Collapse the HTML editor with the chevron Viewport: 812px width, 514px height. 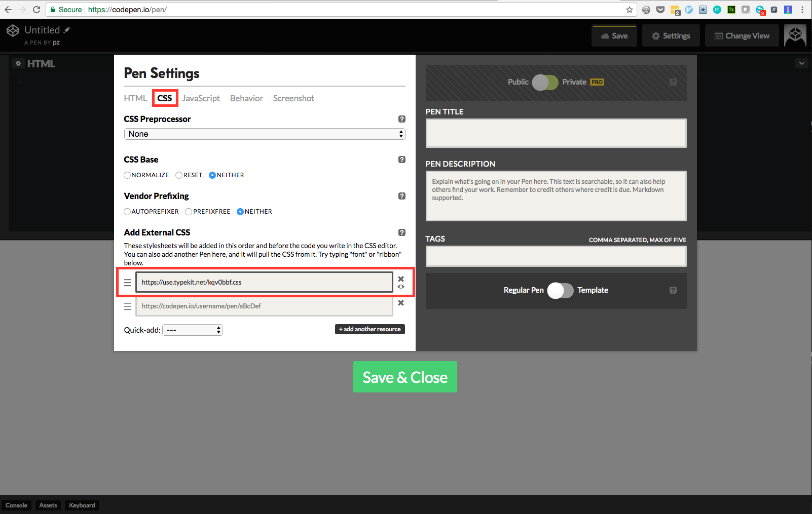pyautogui.click(x=801, y=63)
